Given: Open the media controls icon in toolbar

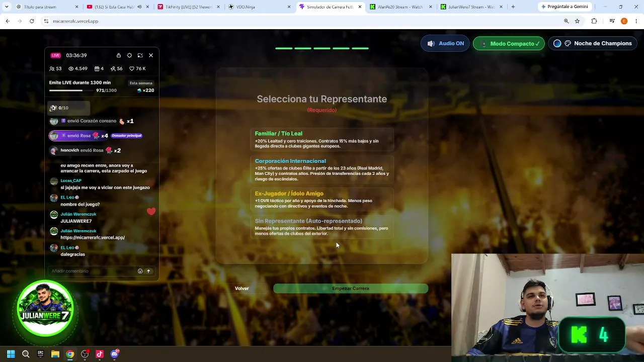Looking at the screenshot, I should (x=612, y=21).
